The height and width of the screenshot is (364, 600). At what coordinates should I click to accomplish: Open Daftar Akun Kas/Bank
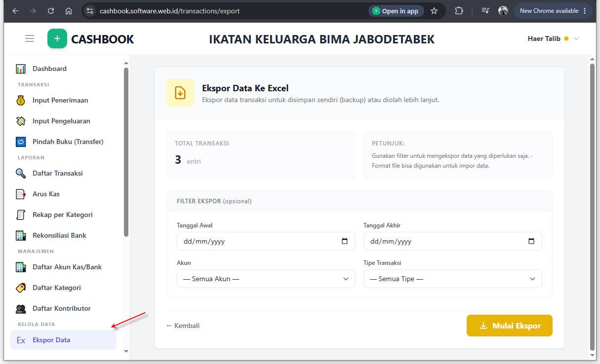63,267
